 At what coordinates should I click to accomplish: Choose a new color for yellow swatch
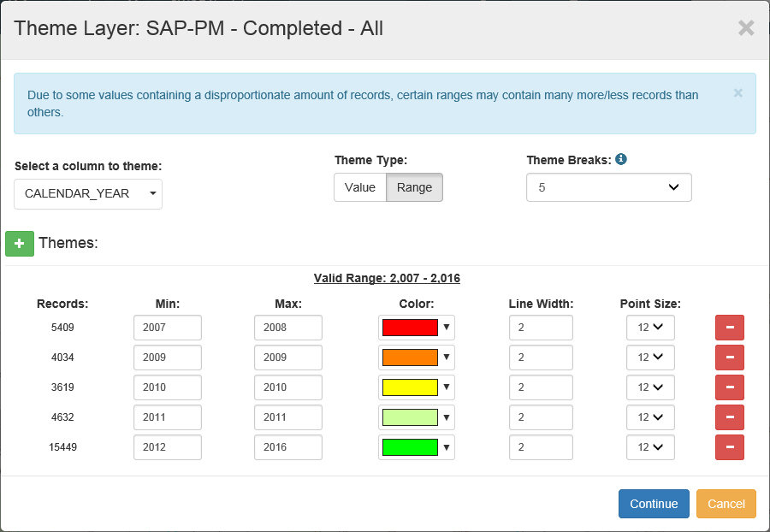(x=416, y=387)
